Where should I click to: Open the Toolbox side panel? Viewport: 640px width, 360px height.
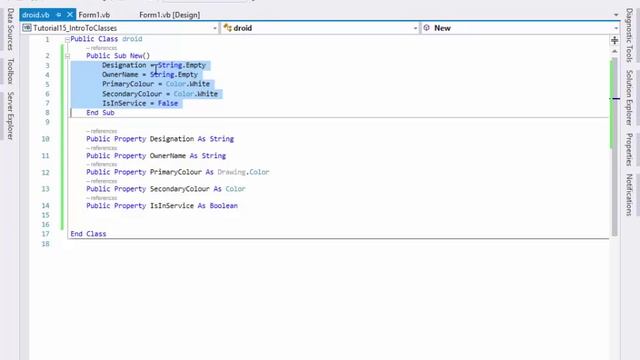click(x=11, y=71)
